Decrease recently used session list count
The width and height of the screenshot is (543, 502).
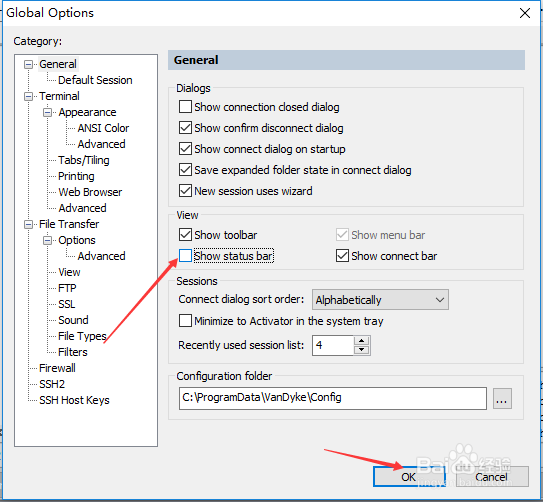coord(362,350)
